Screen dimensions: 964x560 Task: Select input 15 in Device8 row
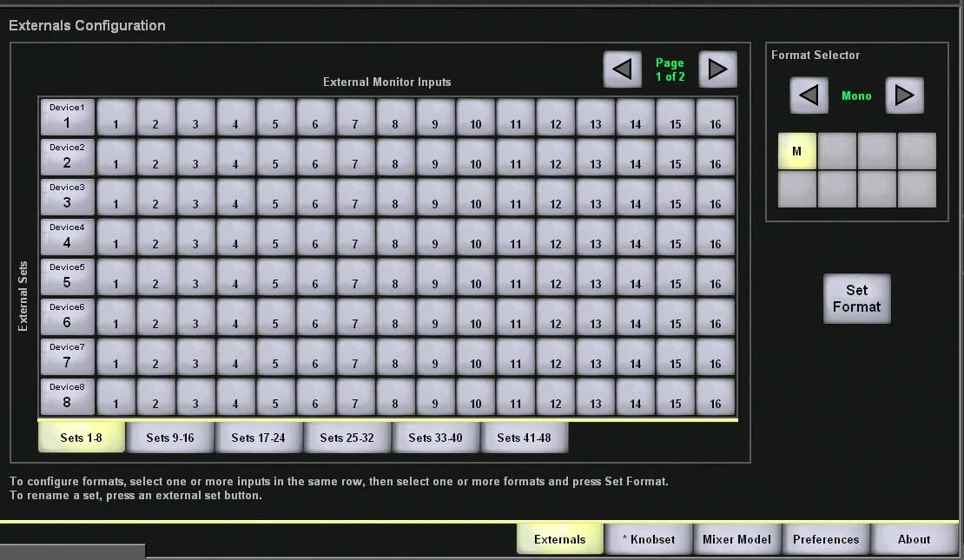(x=675, y=397)
